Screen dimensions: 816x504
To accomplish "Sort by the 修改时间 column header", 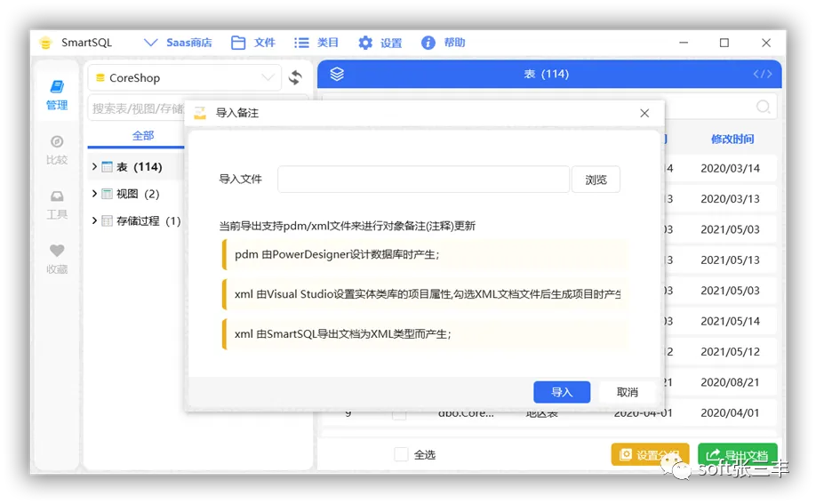I will click(x=732, y=139).
